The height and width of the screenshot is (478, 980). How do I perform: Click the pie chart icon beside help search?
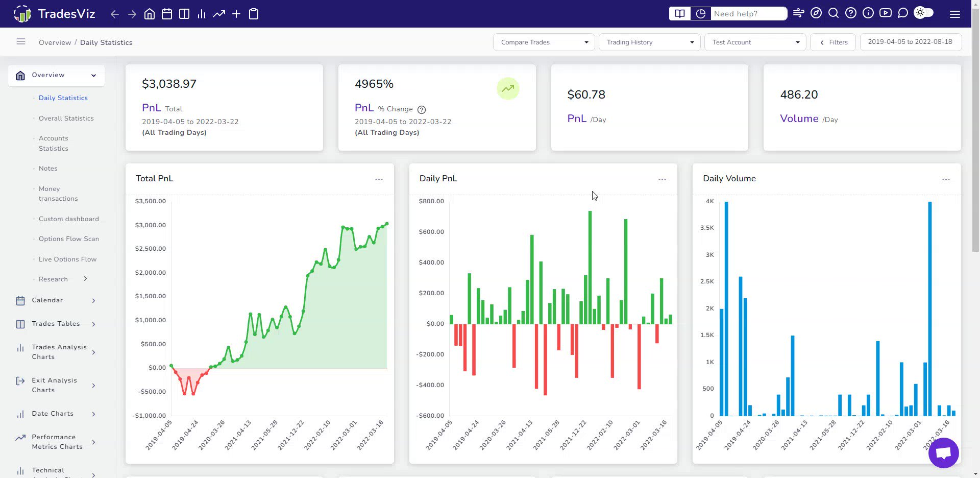(701, 14)
